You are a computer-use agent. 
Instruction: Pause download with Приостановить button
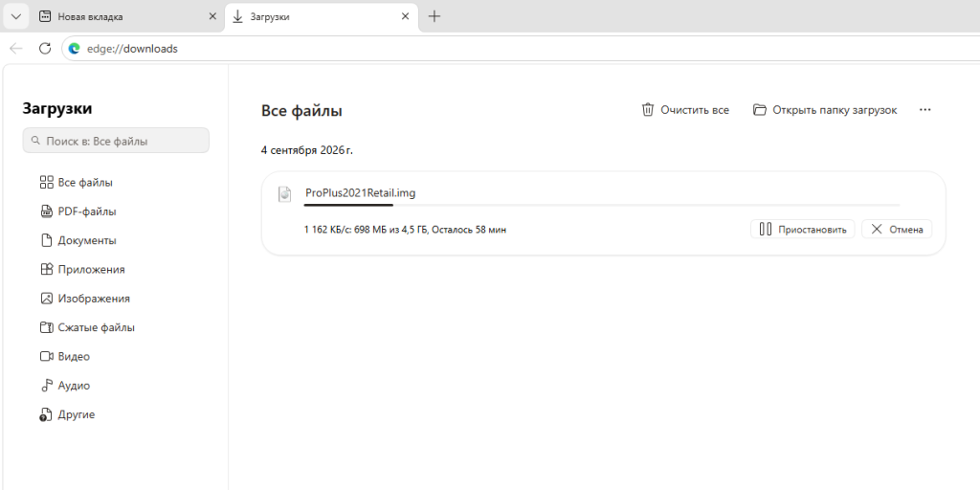click(x=803, y=230)
